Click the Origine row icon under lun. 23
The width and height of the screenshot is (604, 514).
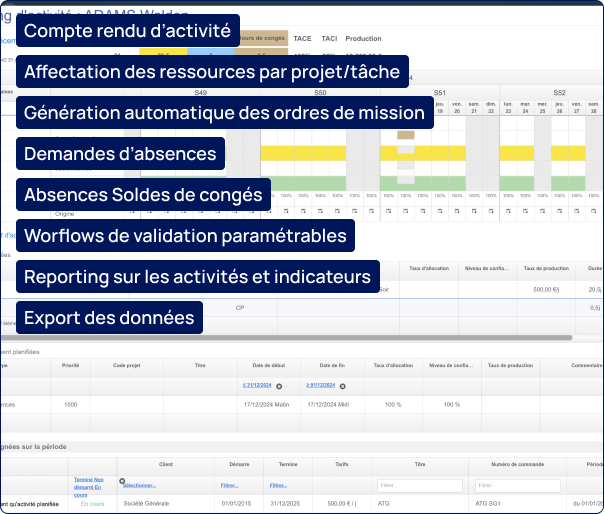[x=508, y=212]
